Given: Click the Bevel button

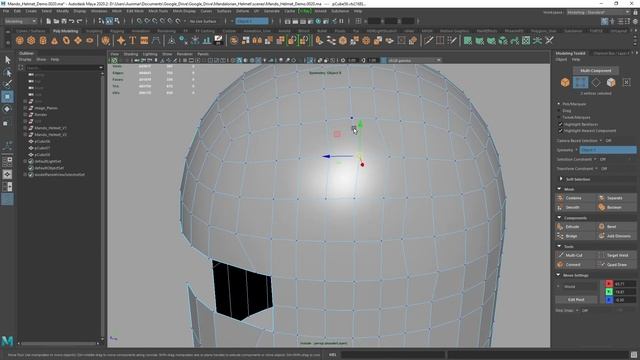Looking at the screenshot, I should click(616, 227).
